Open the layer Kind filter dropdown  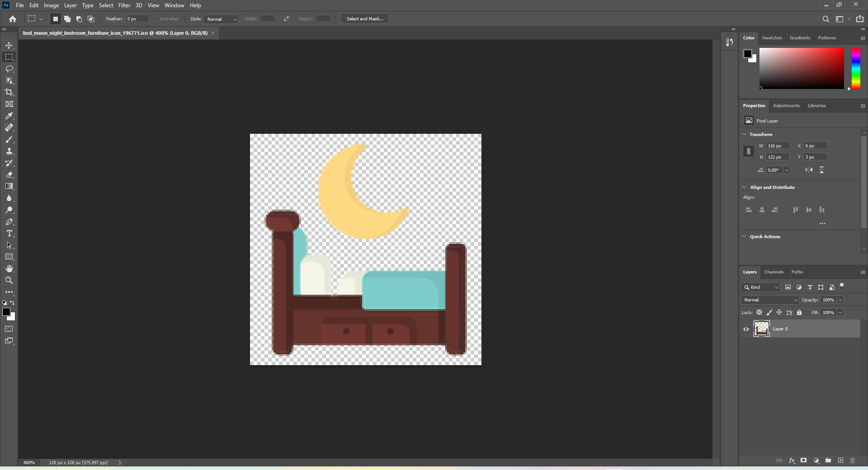760,287
